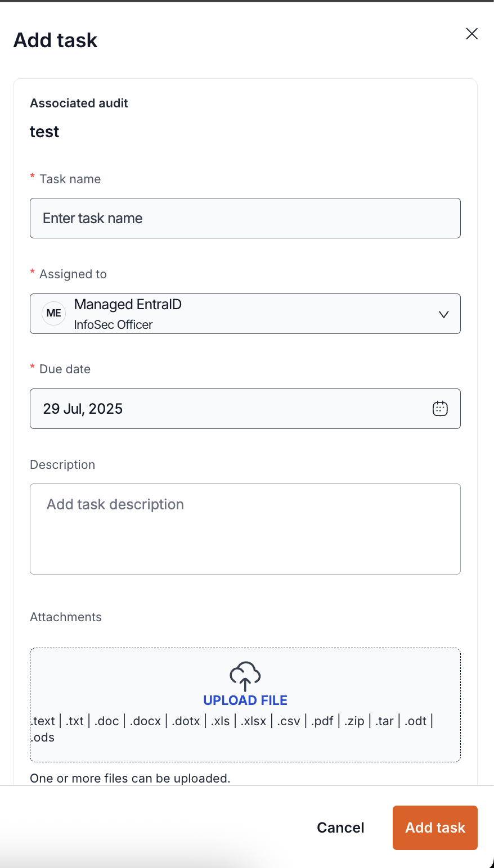Viewport: 494px width, 868px height.
Task: Close the Add task dialog
Action: click(x=471, y=34)
